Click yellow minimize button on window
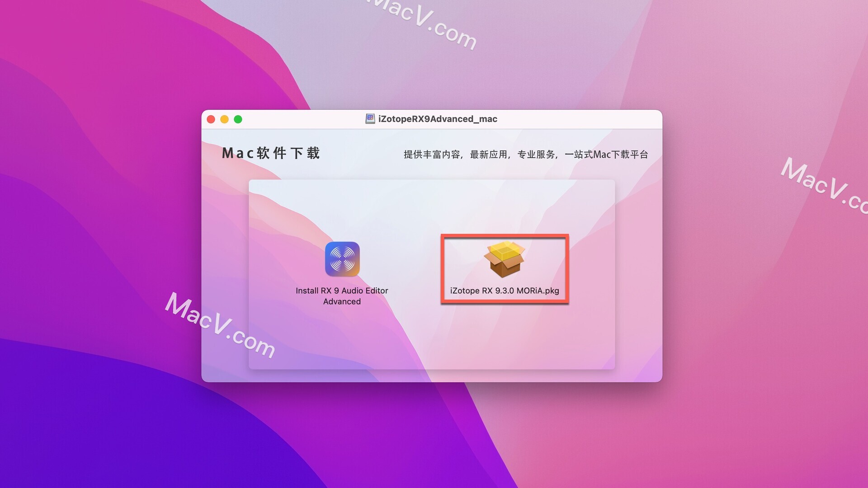This screenshot has width=868, height=488. click(x=225, y=118)
